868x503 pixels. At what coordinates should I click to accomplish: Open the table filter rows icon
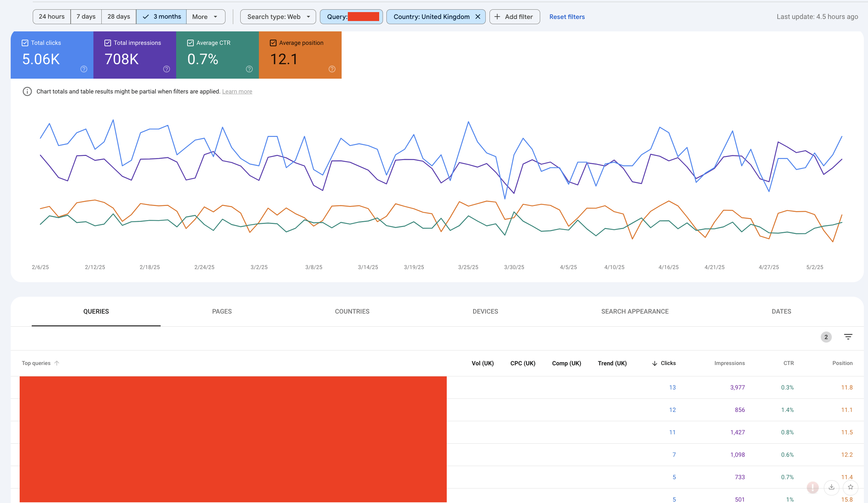848,337
